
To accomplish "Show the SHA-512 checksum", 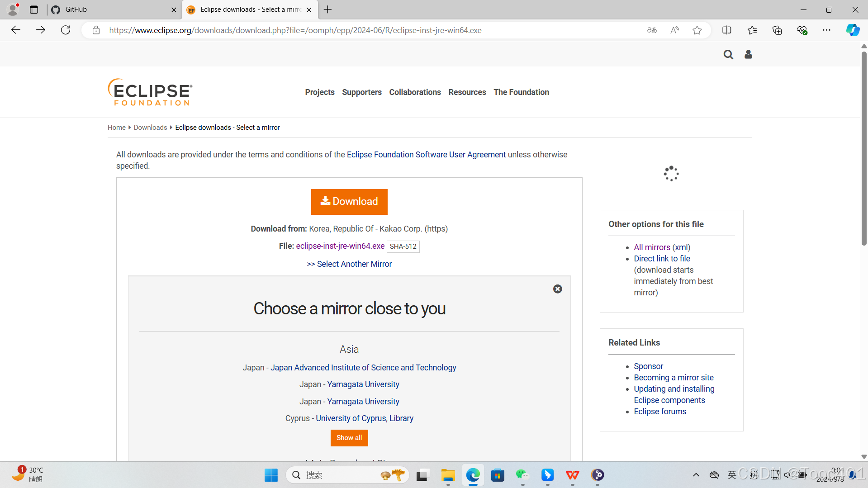I will pos(403,246).
